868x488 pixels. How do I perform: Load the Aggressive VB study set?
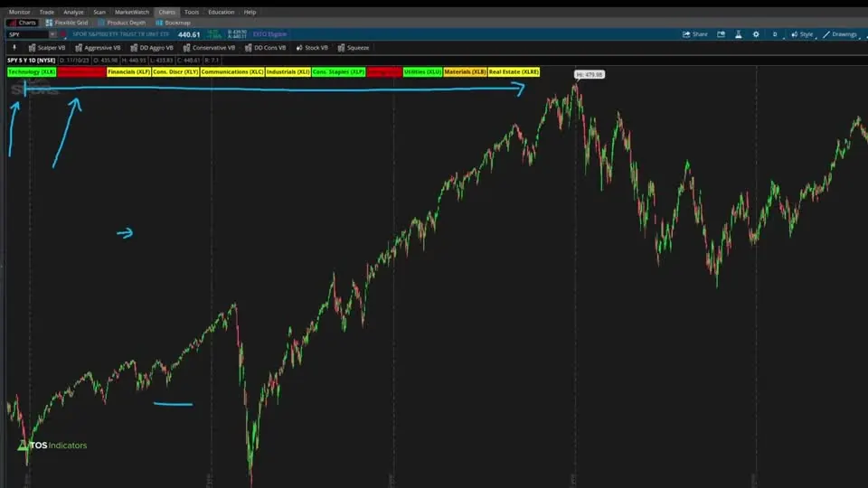pyautogui.click(x=98, y=48)
